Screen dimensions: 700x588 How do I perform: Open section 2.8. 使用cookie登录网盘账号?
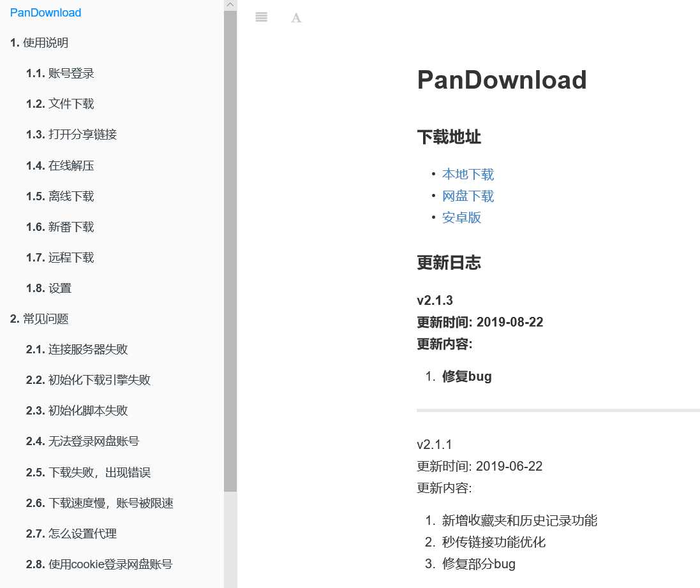[99, 564]
